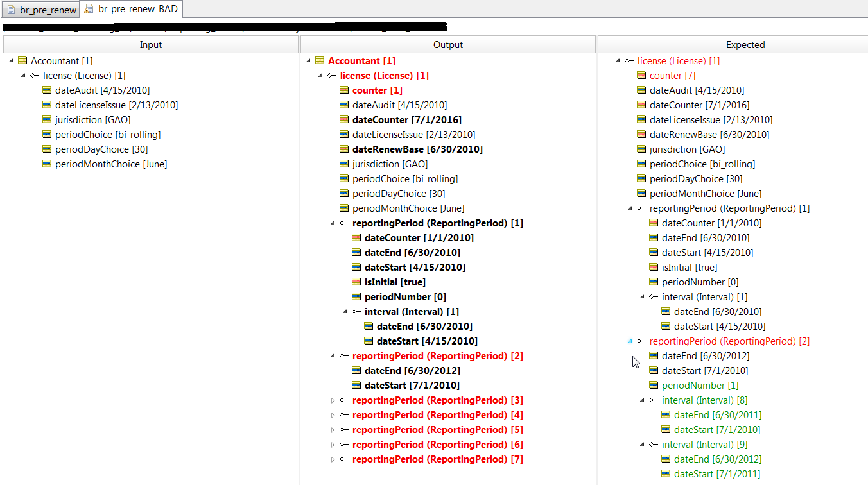Image resolution: width=868 pixels, height=485 pixels.
Task: Collapse interval [9] in Expected panel
Action: (642, 445)
